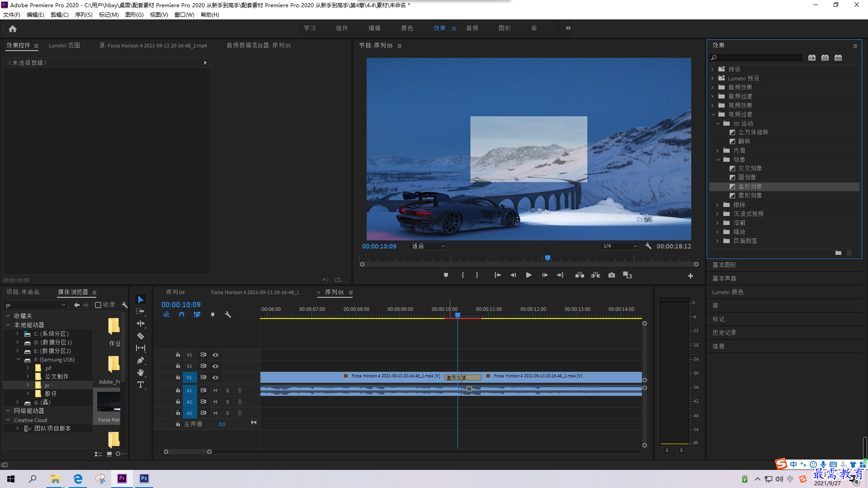868x488 pixels.
Task: Open program monitor settings wrench
Action: (648, 246)
